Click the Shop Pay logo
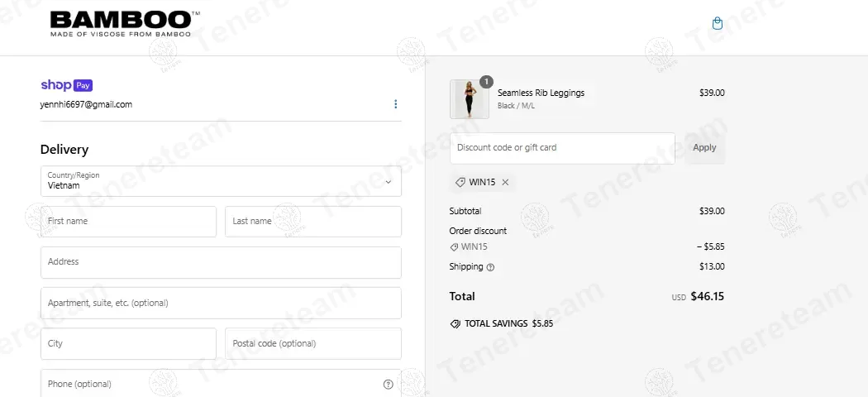Screen dimensions: 868x397 pos(66,85)
